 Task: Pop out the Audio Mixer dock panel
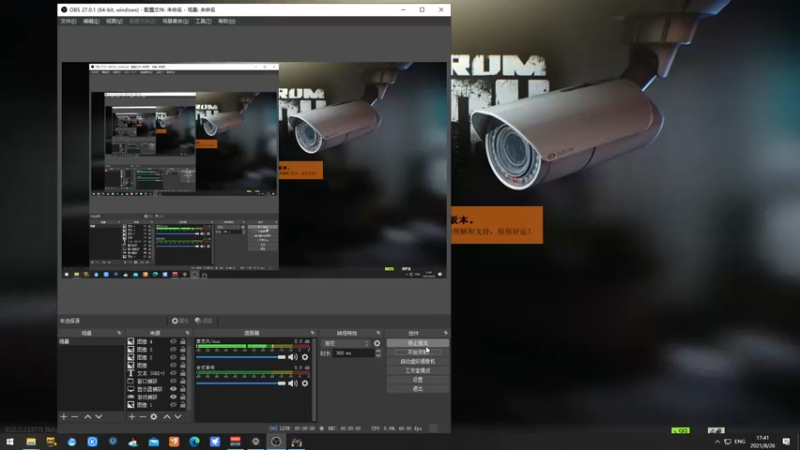click(x=312, y=333)
